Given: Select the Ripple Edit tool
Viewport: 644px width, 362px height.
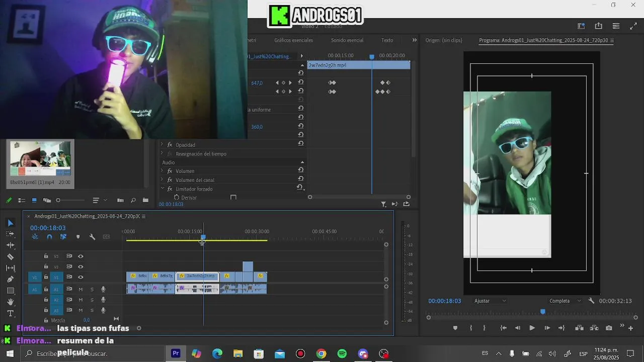Looking at the screenshot, I should click(x=10, y=245).
